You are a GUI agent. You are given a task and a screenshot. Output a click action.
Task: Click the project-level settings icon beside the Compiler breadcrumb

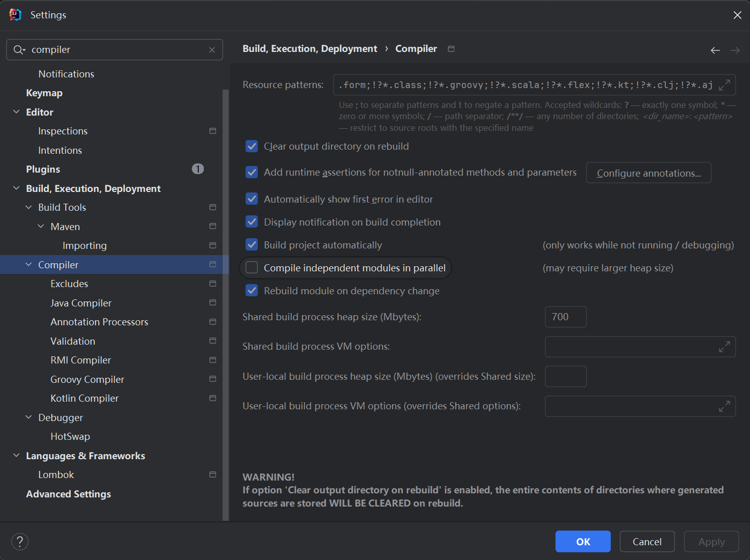(x=451, y=49)
